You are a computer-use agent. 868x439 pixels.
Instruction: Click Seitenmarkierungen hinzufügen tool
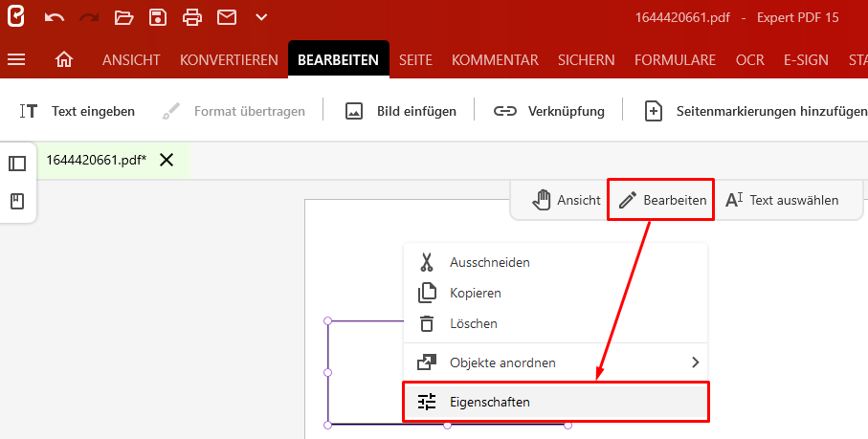tap(756, 111)
